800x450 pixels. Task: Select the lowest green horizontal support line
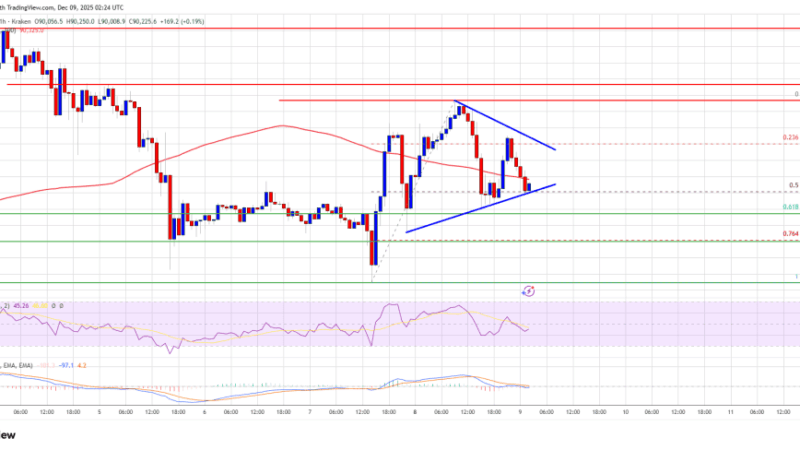pos(400,282)
